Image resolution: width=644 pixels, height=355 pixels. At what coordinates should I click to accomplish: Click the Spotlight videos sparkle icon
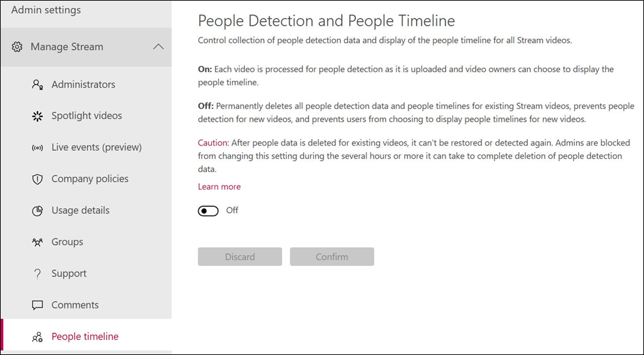click(38, 116)
